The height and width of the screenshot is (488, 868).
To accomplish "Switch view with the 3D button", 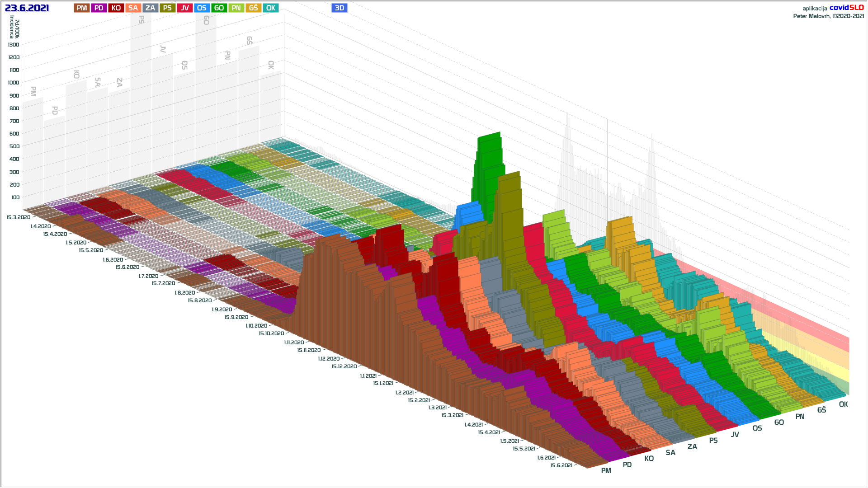I will [x=339, y=8].
